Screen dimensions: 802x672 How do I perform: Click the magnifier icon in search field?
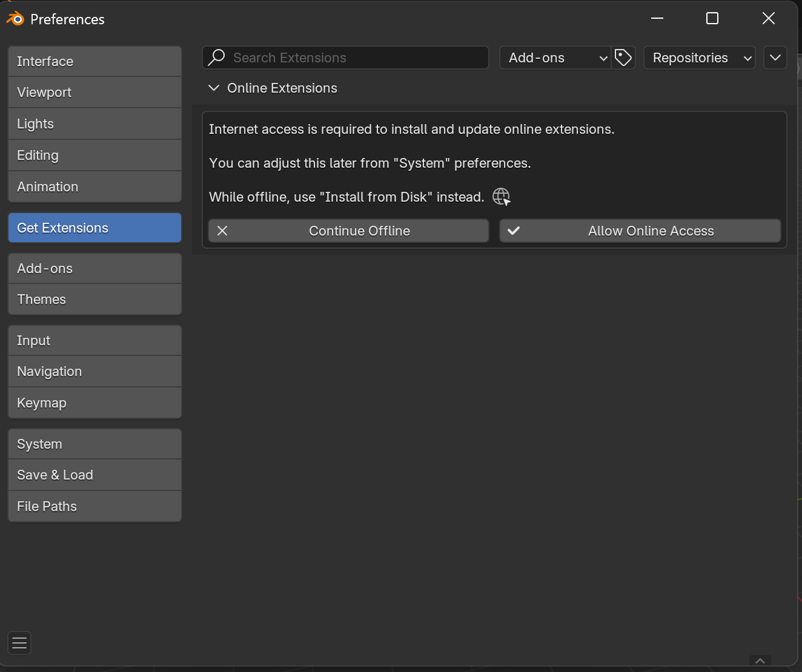(216, 58)
